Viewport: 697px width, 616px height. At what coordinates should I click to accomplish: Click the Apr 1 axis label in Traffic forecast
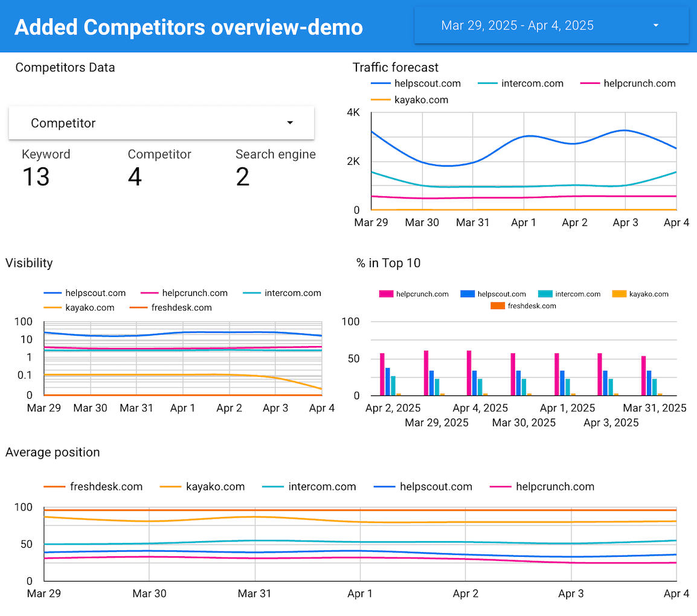(524, 223)
